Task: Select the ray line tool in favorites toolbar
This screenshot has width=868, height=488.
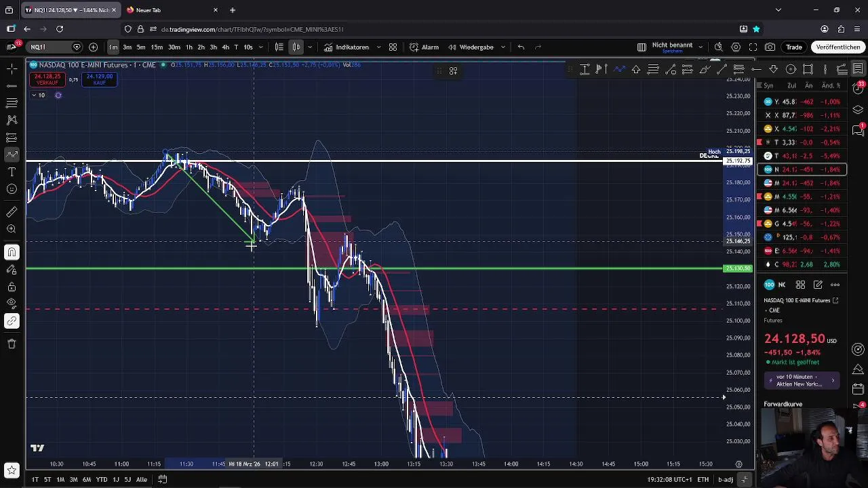Action: pos(756,69)
